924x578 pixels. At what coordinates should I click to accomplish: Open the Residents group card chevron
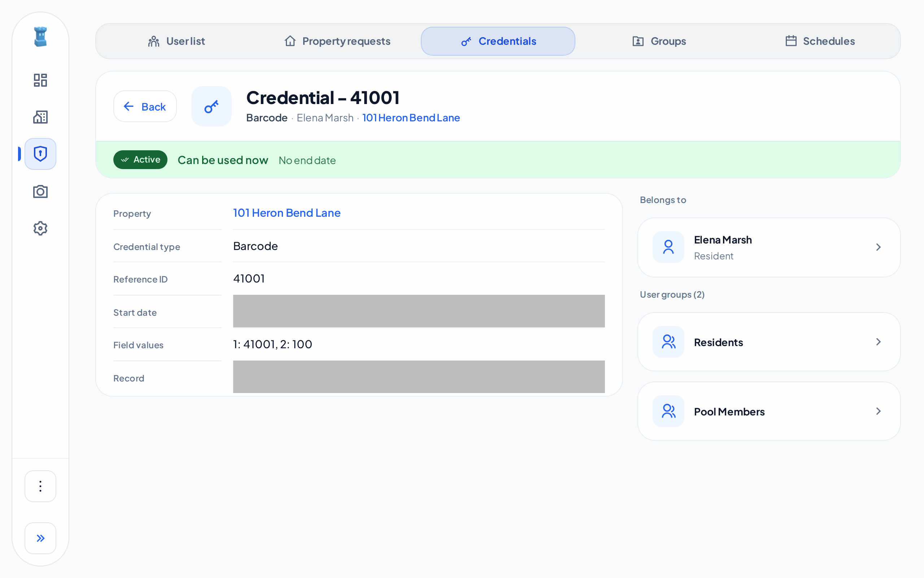(878, 342)
